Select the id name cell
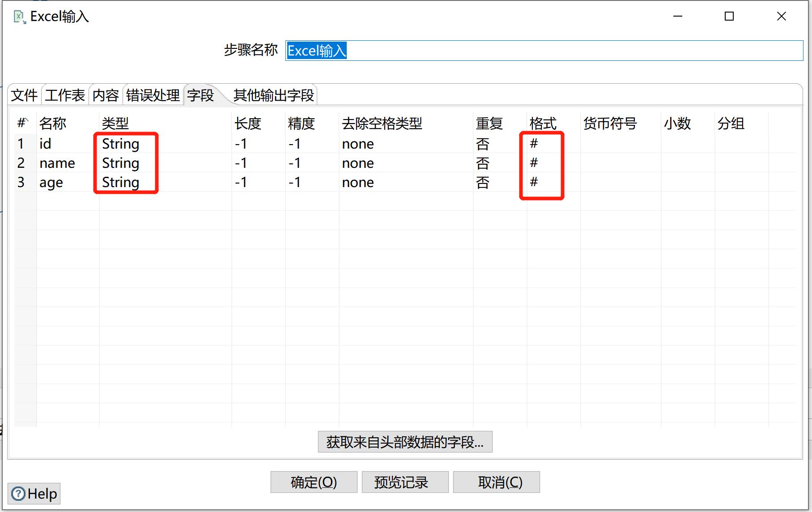The width and height of the screenshot is (812, 512). (x=68, y=144)
